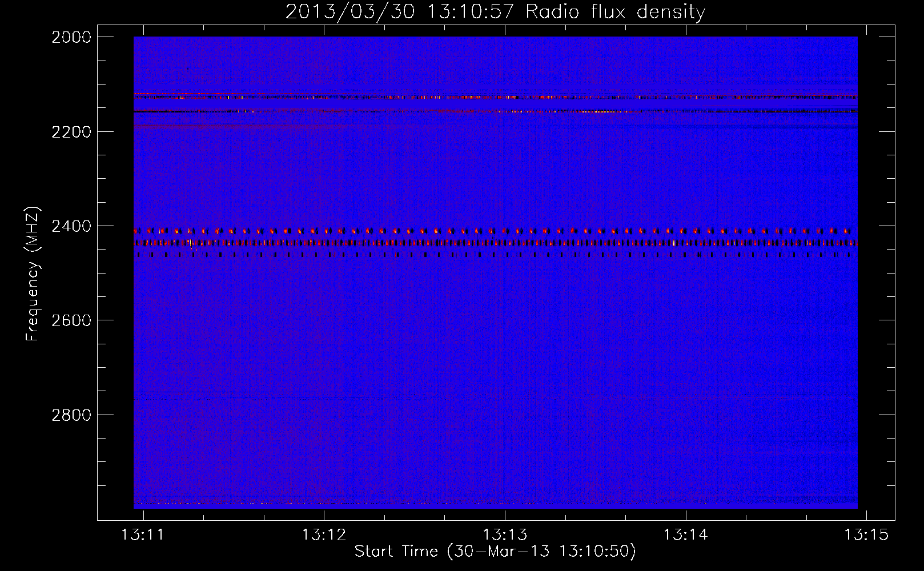Click the 'Start Time (30-Mar-13 13:10:50)' axis title

coord(495,552)
